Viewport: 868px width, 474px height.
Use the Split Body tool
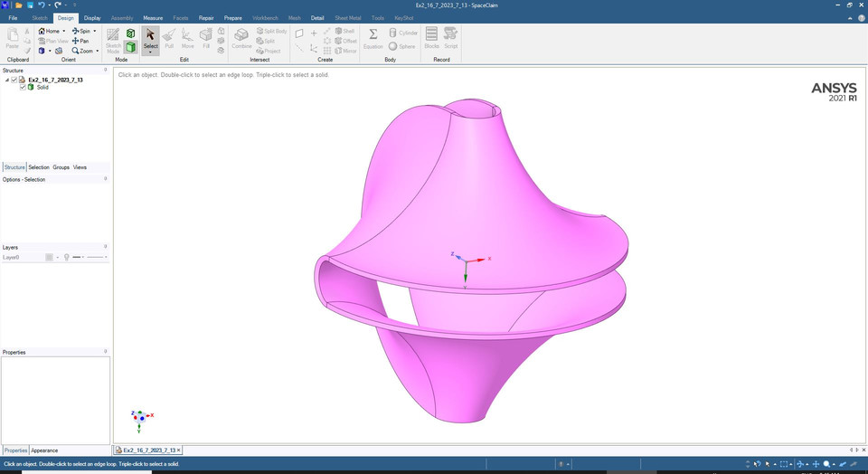click(x=271, y=31)
